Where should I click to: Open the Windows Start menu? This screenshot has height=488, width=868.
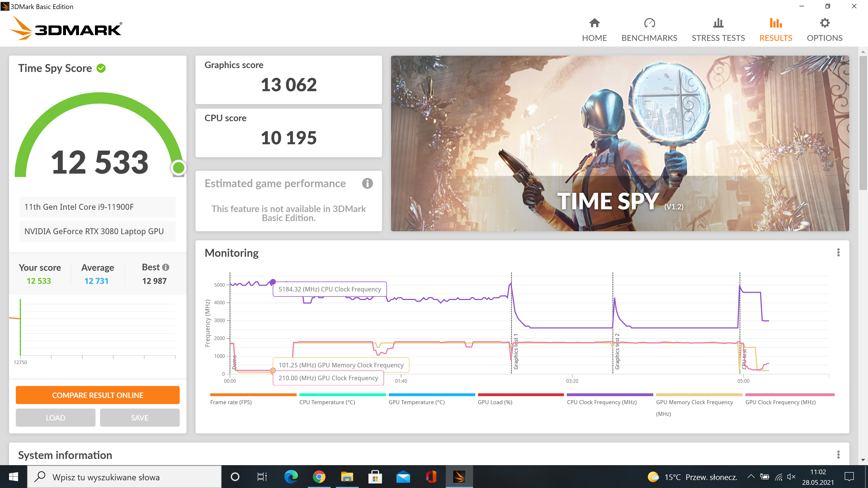[14, 477]
